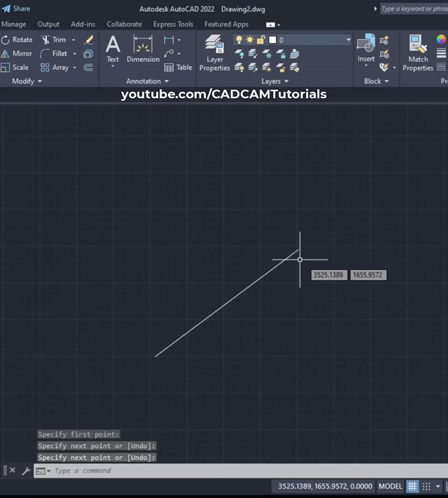Switch MODEL space in status bar
The height and width of the screenshot is (498, 448).
(391, 486)
